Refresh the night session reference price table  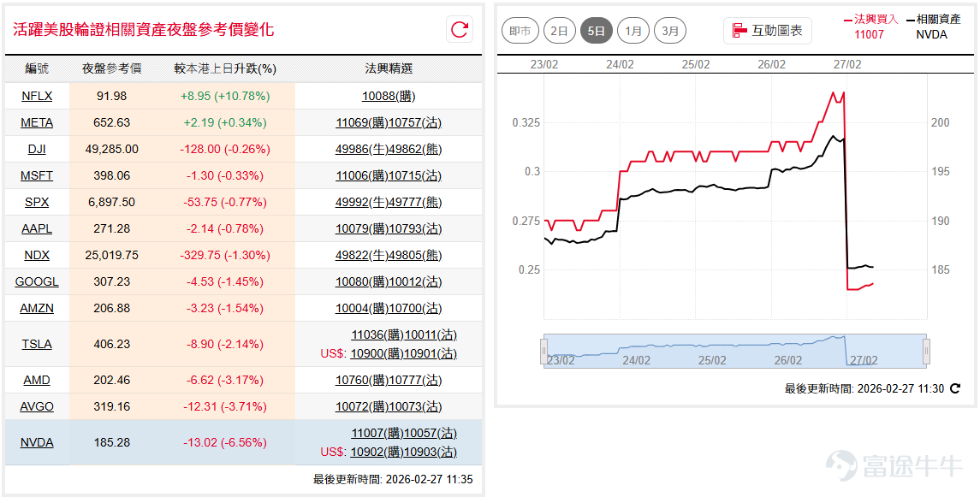(460, 29)
